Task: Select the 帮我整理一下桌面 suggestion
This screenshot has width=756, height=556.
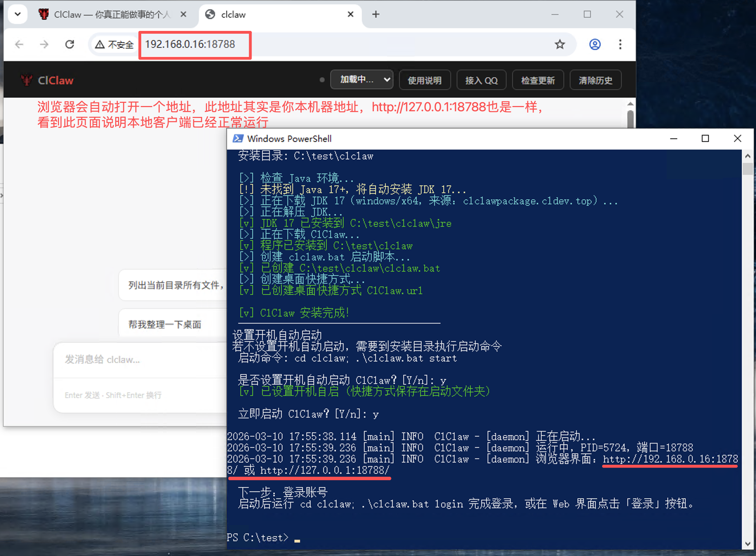Action: pyautogui.click(x=165, y=324)
